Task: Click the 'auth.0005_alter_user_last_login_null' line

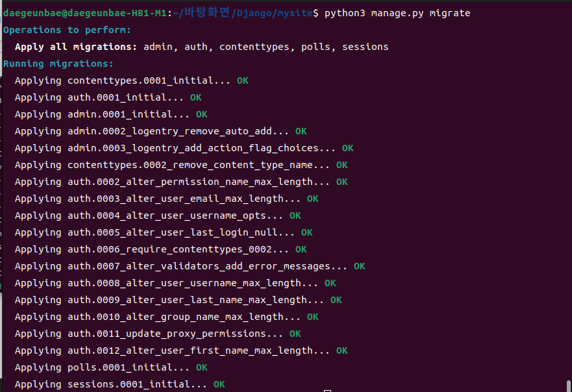Action: [x=164, y=232]
